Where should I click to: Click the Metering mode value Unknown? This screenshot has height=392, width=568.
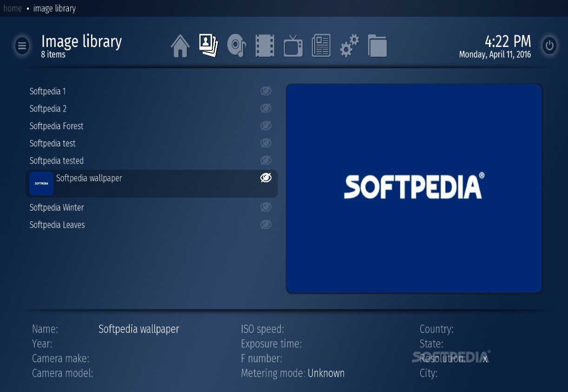(x=326, y=373)
